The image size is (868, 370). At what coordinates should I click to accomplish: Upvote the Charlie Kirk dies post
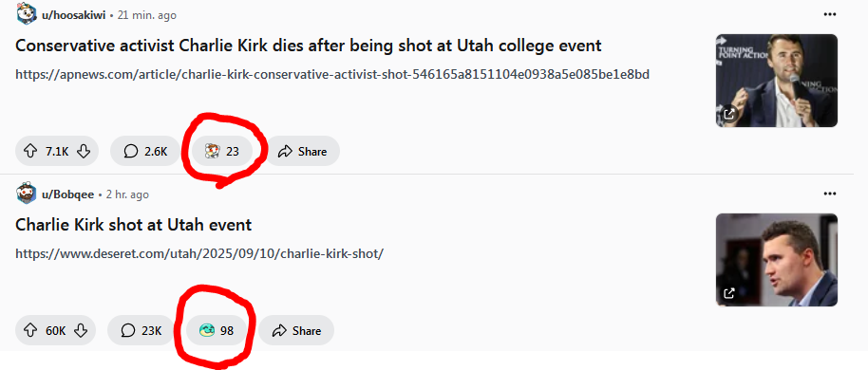click(x=29, y=151)
